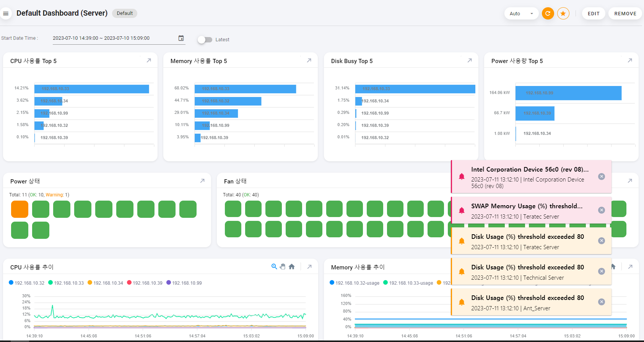
Task: Toggle the Latest switch
Action: 205,40
